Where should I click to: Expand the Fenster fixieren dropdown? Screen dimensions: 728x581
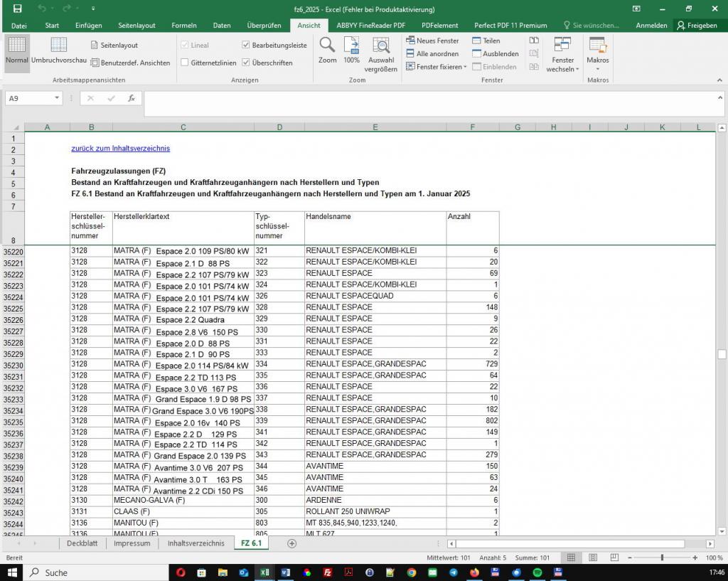tap(465, 67)
